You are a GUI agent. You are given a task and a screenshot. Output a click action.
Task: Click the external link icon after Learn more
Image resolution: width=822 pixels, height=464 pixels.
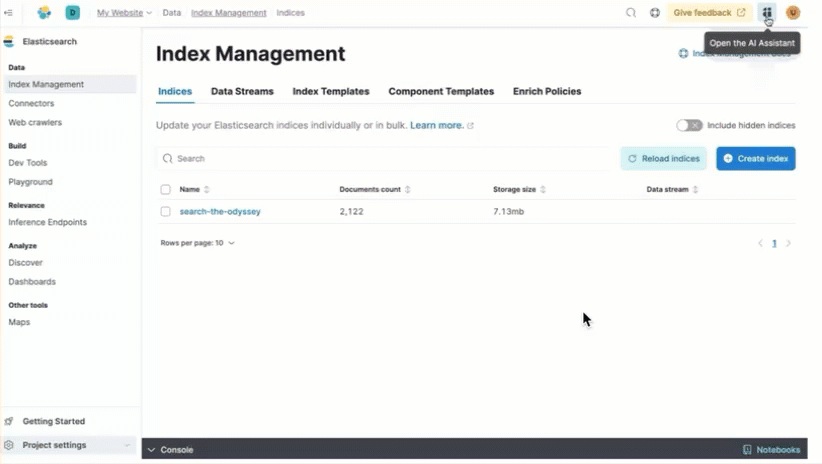point(470,126)
